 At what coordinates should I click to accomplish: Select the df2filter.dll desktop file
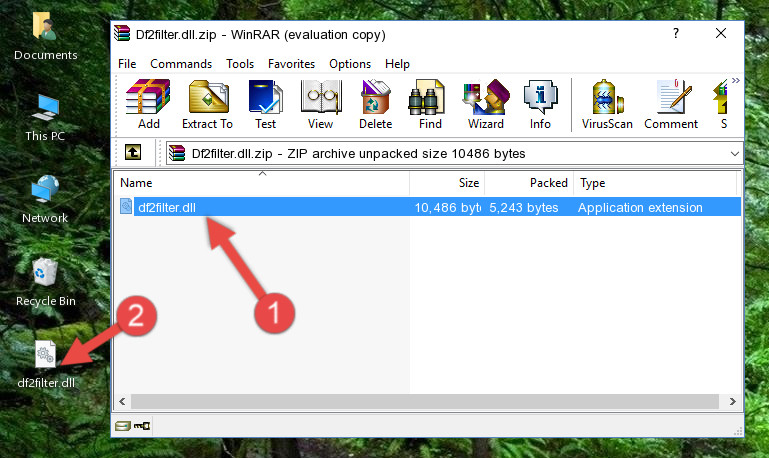pyautogui.click(x=46, y=364)
